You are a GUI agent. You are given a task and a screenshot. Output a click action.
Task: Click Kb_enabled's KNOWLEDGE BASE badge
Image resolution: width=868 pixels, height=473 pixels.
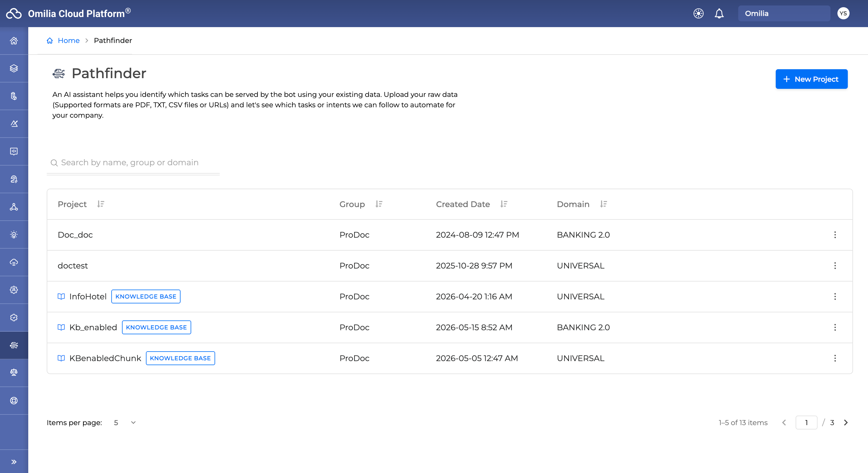(156, 327)
